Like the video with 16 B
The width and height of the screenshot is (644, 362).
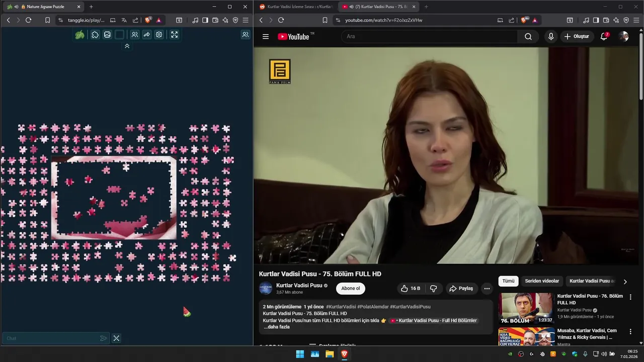pos(410,289)
